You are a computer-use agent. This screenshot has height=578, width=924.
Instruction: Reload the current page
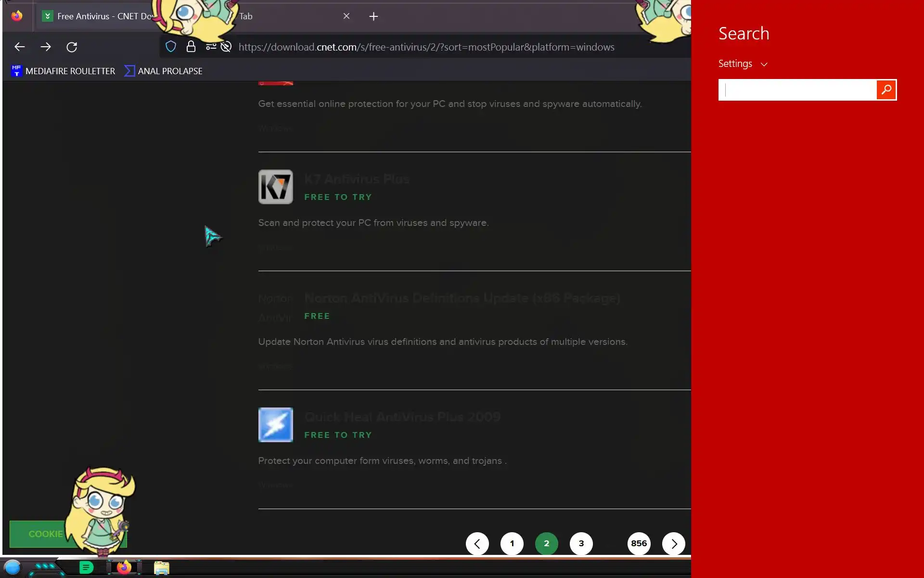click(x=72, y=47)
